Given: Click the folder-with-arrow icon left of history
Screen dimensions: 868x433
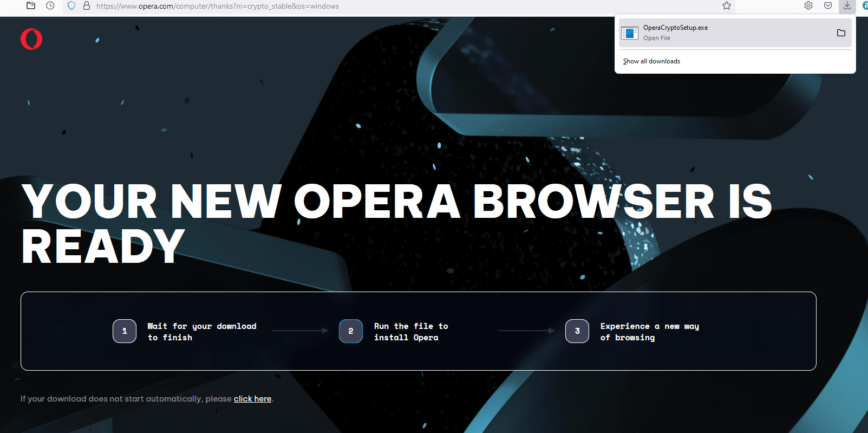Looking at the screenshot, I should (x=31, y=5).
